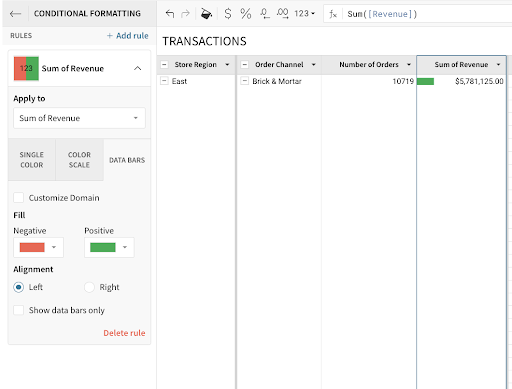Open the paint bucket formatting tool
This screenshot has height=389, width=512.
(x=206, y=14)
